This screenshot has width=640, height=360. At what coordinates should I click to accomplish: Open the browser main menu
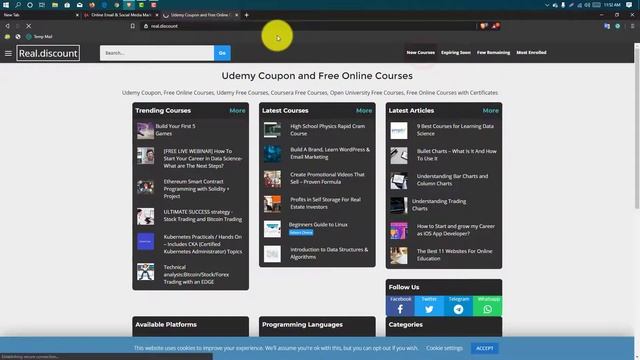click(632, 26)
